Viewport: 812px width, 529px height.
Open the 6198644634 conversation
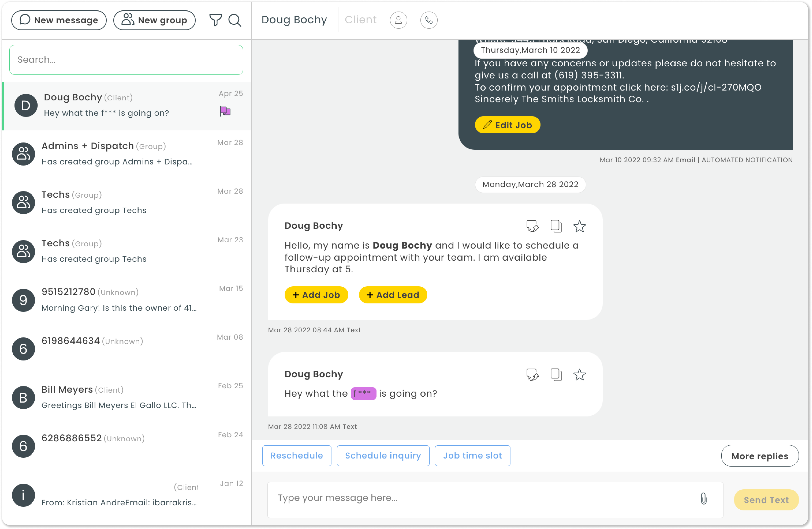[127, 349]
